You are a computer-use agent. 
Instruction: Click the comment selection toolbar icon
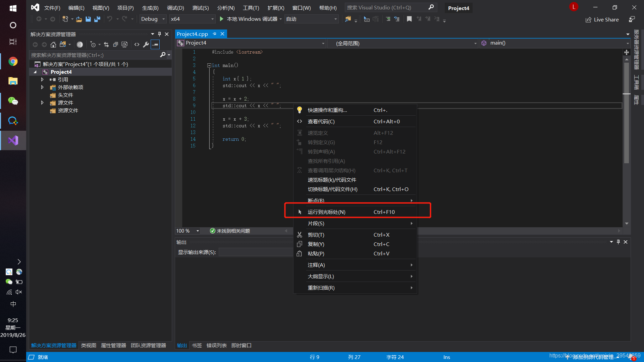pos(388,19)
